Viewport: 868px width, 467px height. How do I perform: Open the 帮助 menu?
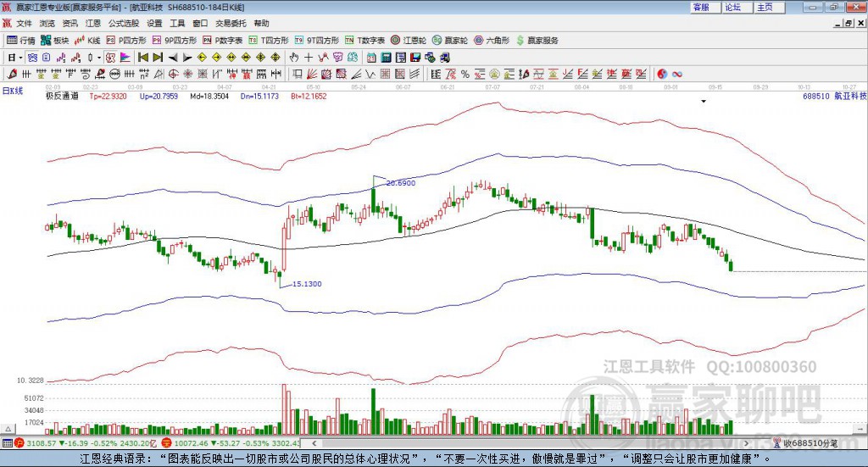pyautogui.click(x=261, y=23)
